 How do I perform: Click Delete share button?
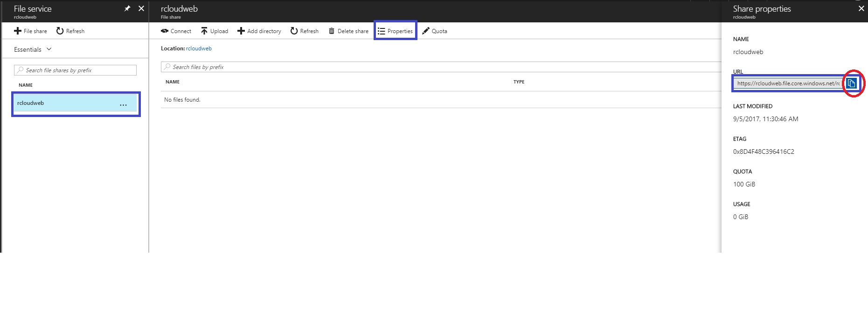(348, 31)
